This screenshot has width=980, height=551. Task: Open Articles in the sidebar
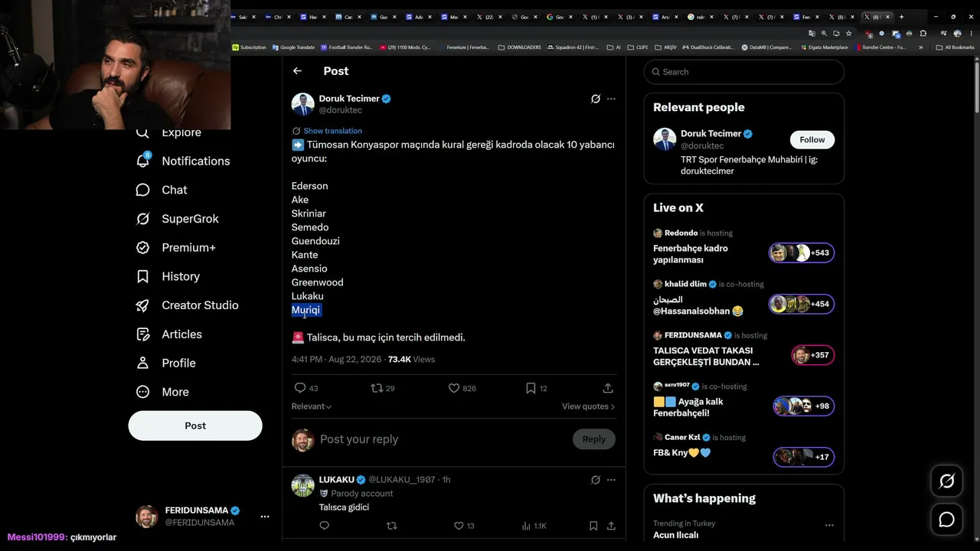coord(168,334)
